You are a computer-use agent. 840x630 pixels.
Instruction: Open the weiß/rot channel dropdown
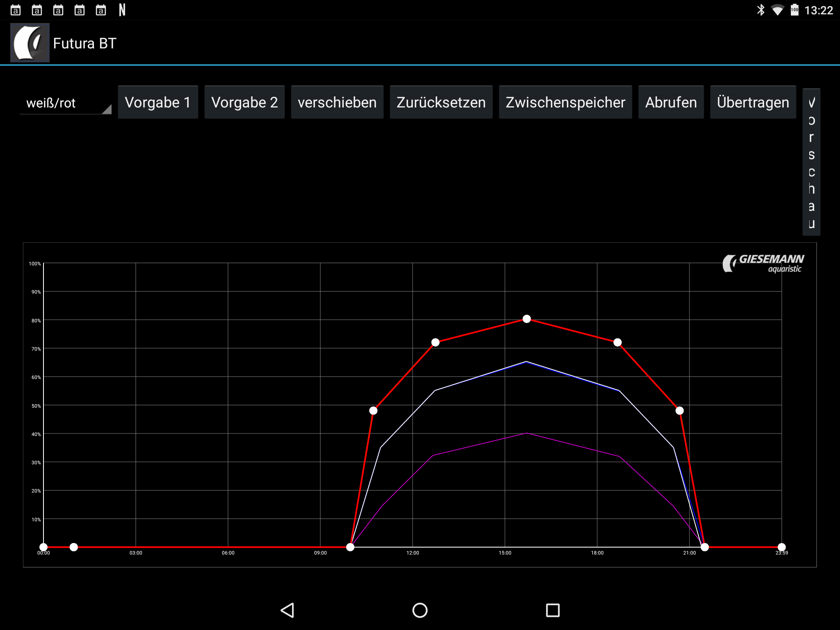pos(66,103)
